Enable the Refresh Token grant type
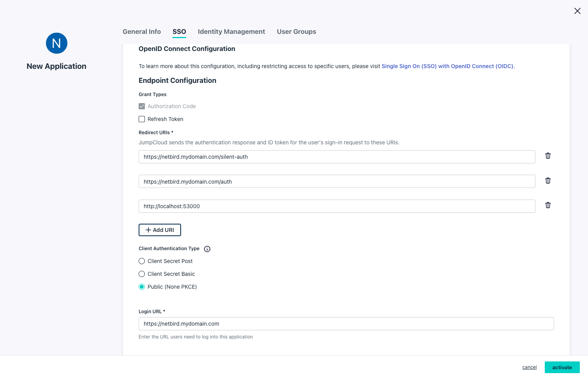Image resolution: width=588 pixels, height=377 pixels. click(x=142, y=119)
